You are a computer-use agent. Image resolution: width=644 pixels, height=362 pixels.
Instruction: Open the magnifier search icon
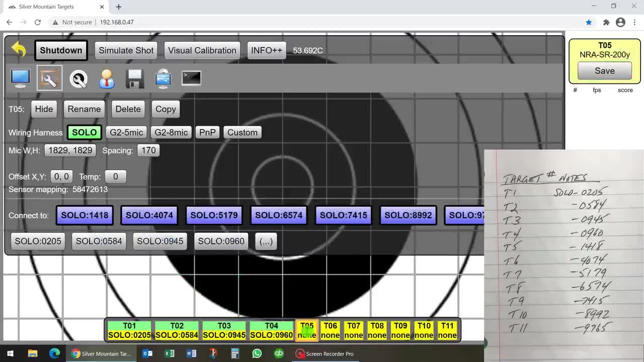pyautogui.click(x=78, y=79)
